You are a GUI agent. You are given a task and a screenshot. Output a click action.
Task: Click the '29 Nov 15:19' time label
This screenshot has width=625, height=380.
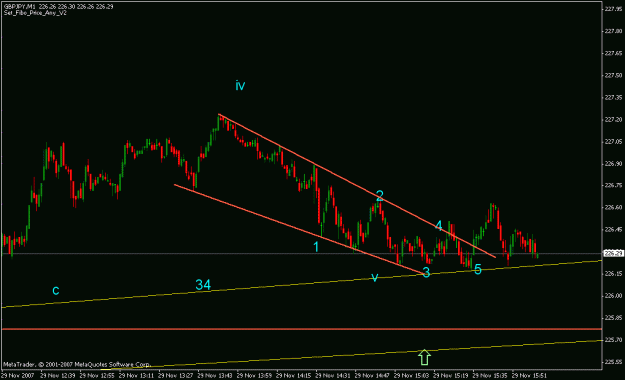tap(451, 375)
